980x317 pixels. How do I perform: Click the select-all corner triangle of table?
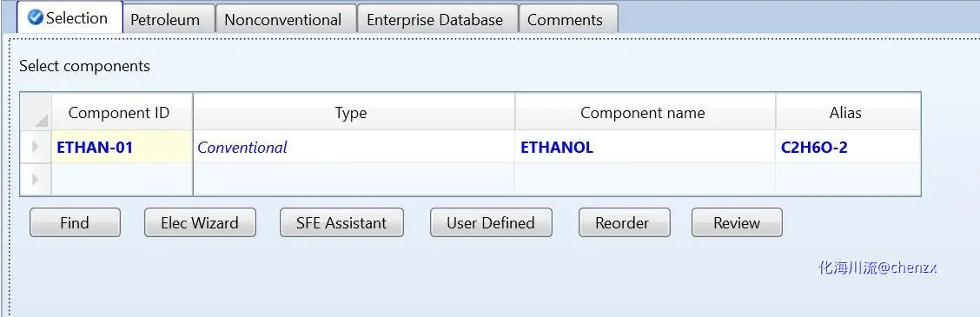41,120
